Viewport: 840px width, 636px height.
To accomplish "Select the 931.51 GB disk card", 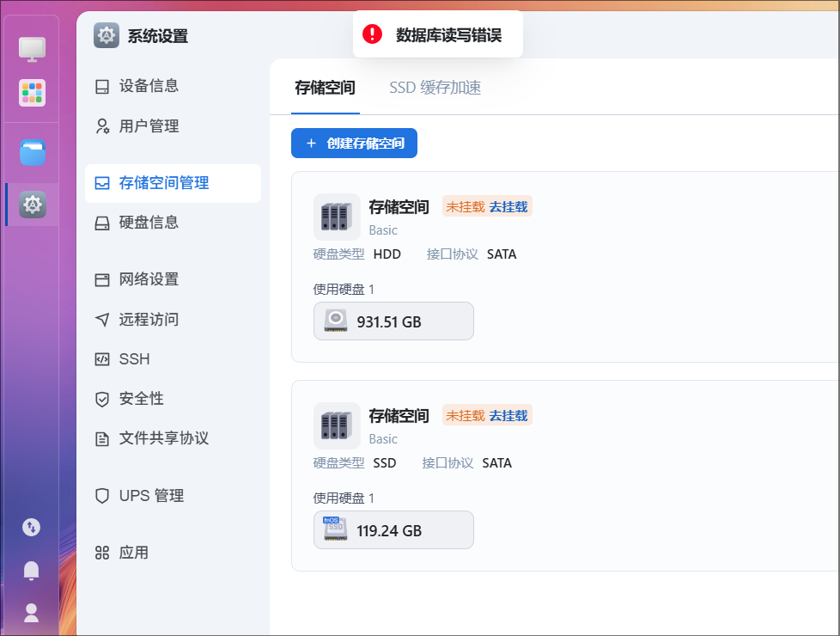I will point(393,321).
